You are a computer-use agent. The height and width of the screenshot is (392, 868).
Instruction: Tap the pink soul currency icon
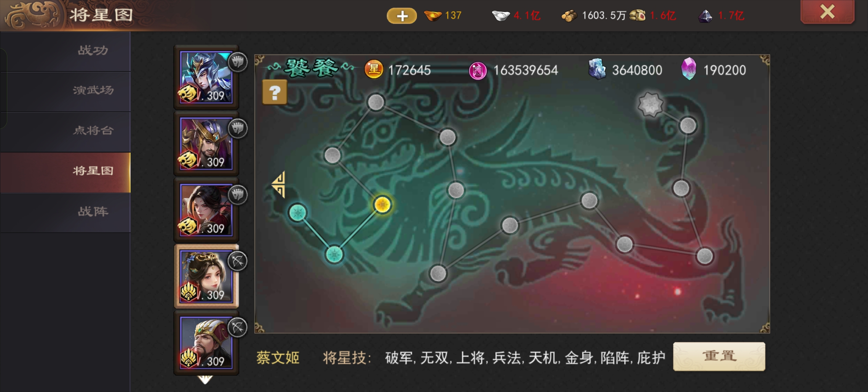click(478, 70)
